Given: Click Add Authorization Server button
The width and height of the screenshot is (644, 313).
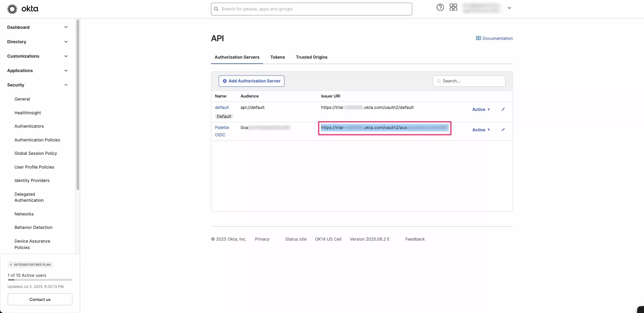Looking at the screenshot, I should coord(251,81).
